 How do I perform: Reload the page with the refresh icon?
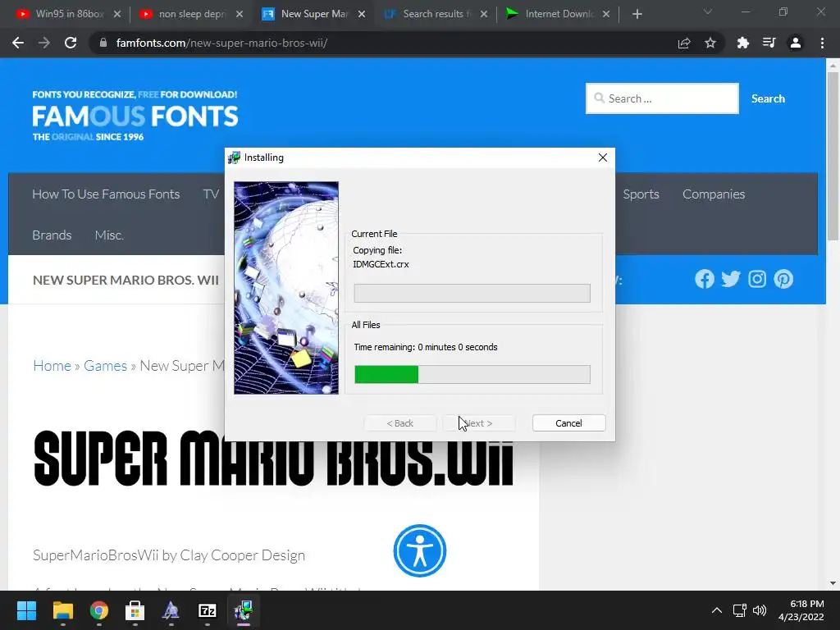71,43
